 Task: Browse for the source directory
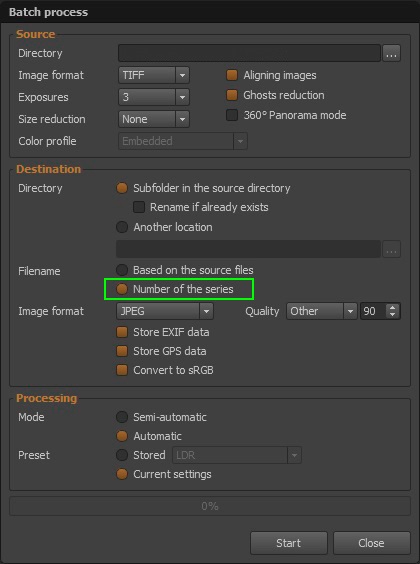391,54
